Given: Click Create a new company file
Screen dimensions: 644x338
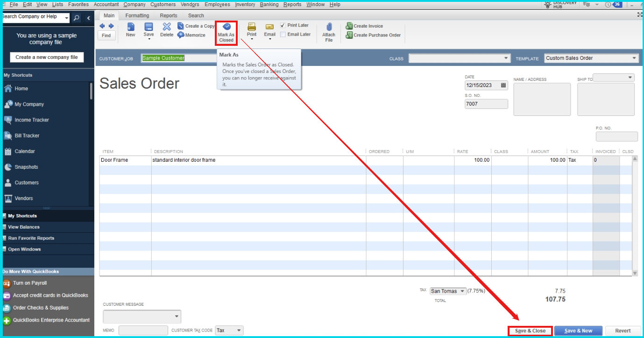Looking at the screenshot, I should [47, 57].
